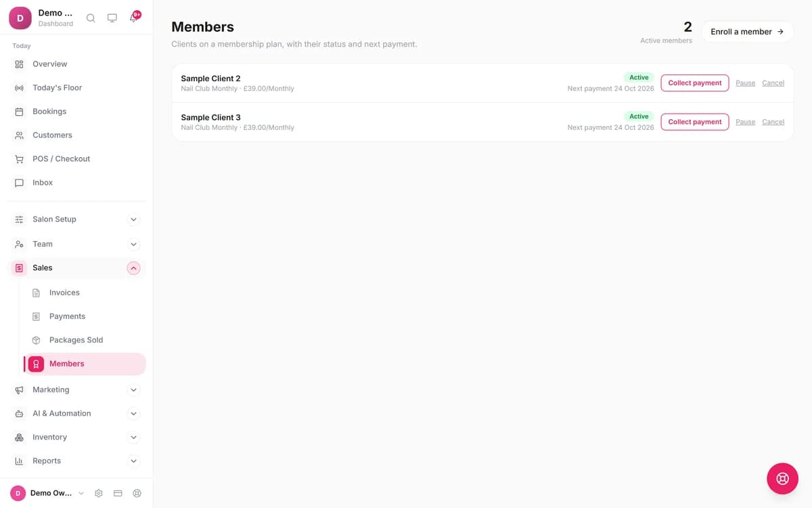Click the help circle icon at bottom
Image resolution: width=812 pixels, height=508 pixels.
[x=137, y=493]
